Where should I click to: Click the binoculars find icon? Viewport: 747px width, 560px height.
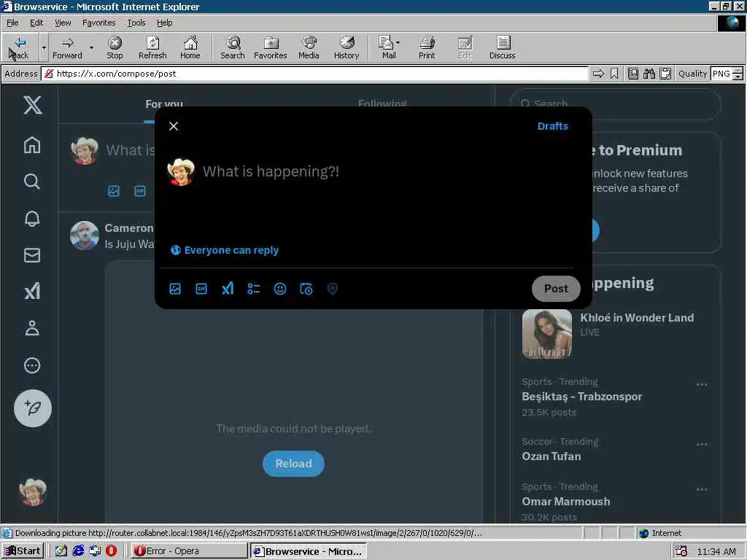pyautogui.click(x=649, y=74)
